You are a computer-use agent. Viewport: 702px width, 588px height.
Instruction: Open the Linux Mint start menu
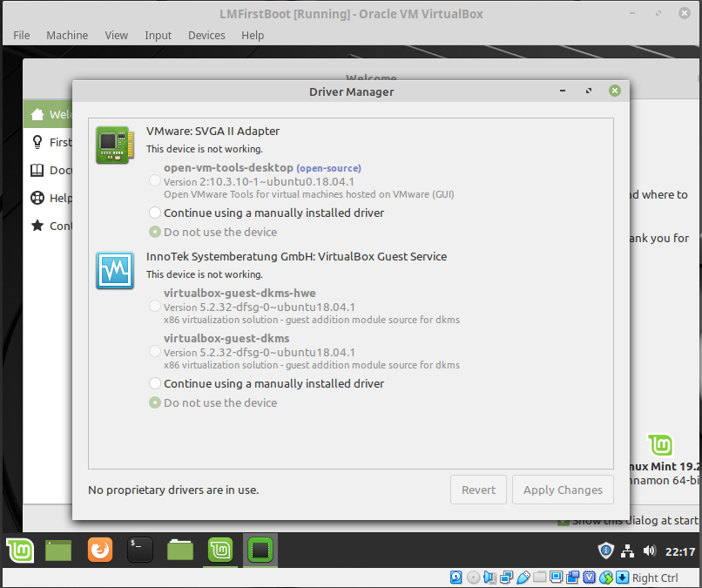(x=20, y=550)
